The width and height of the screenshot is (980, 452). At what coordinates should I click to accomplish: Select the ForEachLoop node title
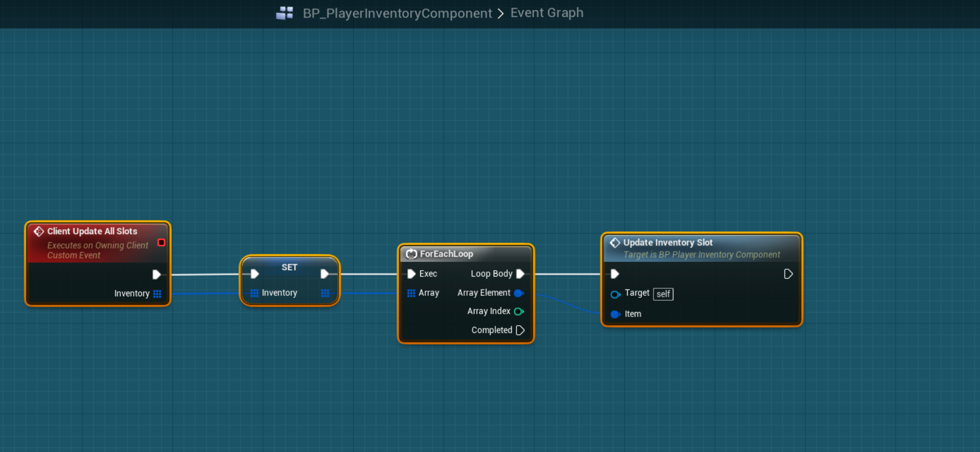[446, 254]
